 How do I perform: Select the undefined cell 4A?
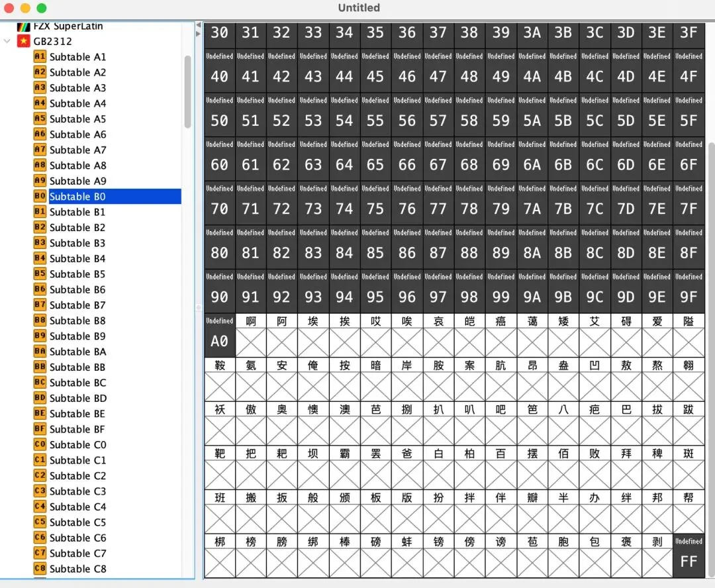tap(532, 71)
